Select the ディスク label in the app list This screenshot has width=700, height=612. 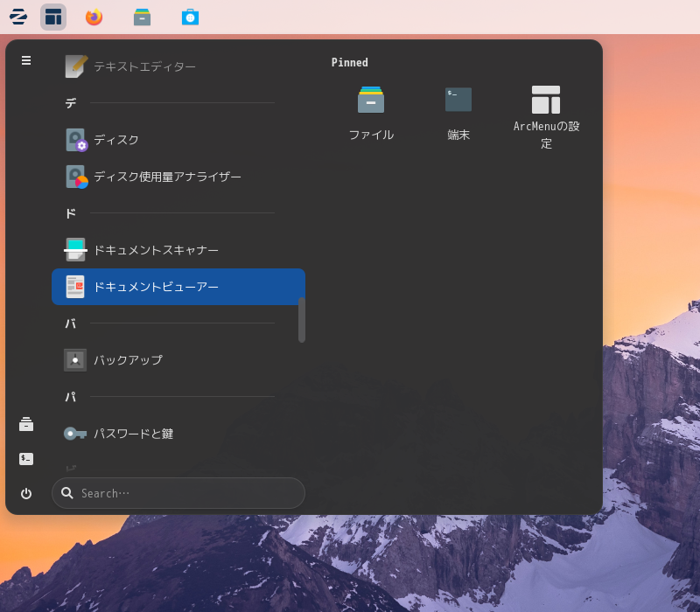[x=116, y=140]
